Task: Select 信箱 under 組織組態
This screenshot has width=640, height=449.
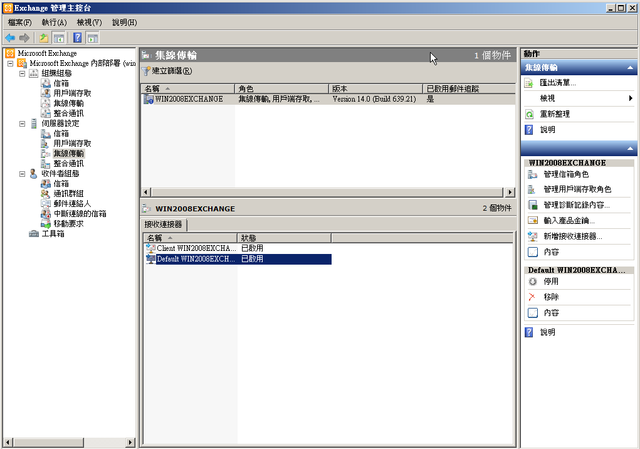Action: [61, 83]
